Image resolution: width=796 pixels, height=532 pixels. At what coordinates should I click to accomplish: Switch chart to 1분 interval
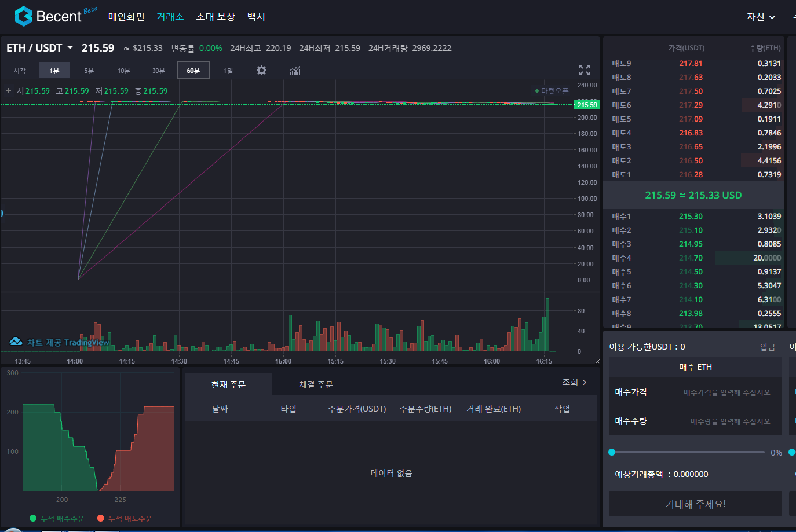pos(54,71)
